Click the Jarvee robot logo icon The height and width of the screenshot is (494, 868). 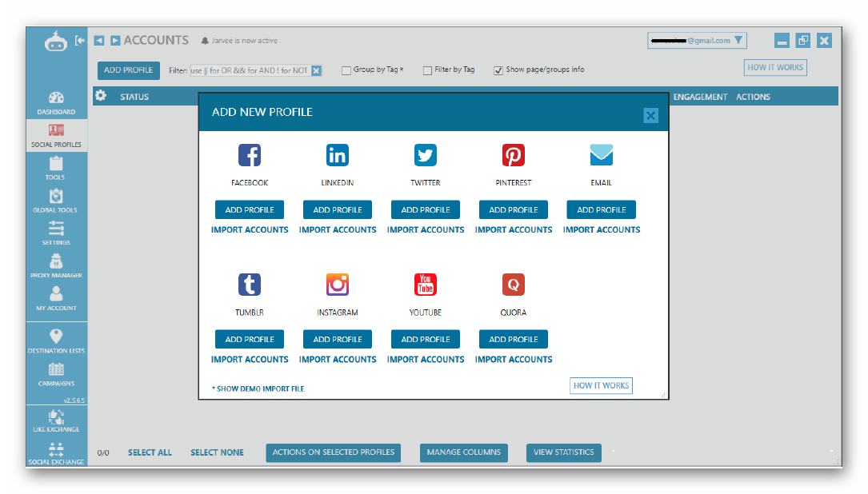click(x=56, y=41)
